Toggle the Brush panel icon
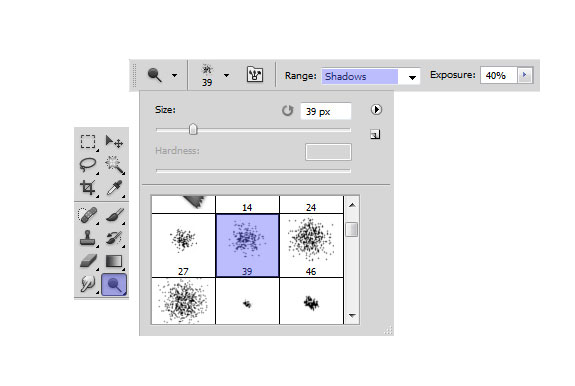 pyautogui.click(x=255, y=75)
